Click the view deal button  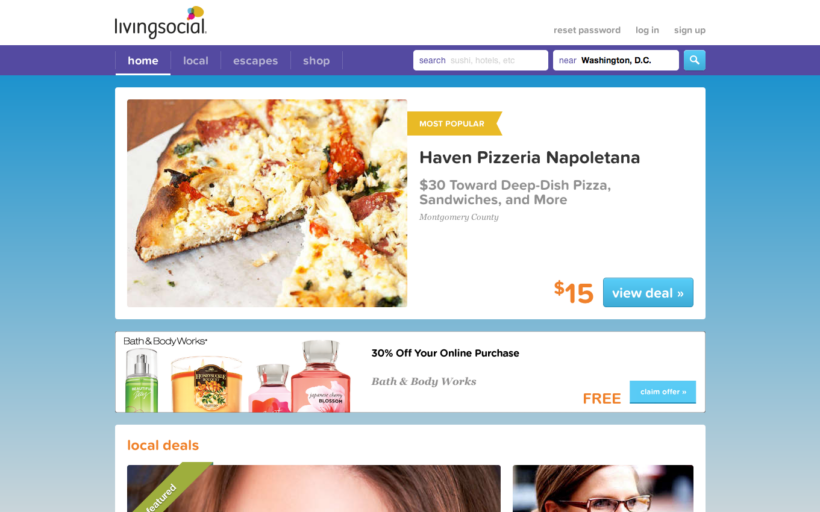(x=648, y=292)
